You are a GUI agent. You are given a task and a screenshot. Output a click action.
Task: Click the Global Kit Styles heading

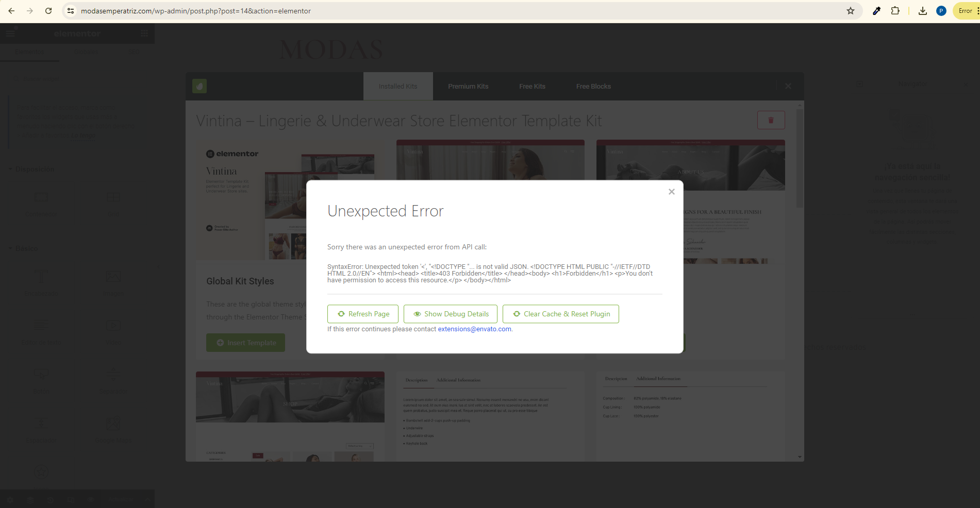[240, 281]
